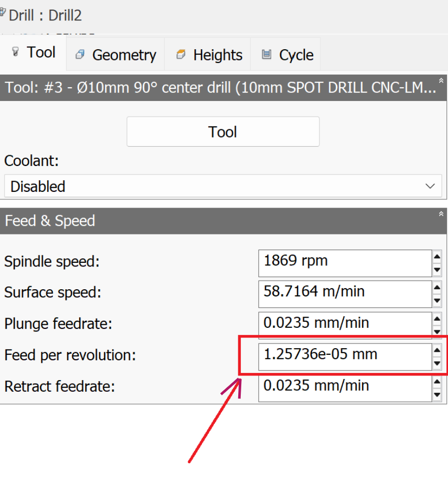Click the Tool tab's drill icon

pos(15,52)
